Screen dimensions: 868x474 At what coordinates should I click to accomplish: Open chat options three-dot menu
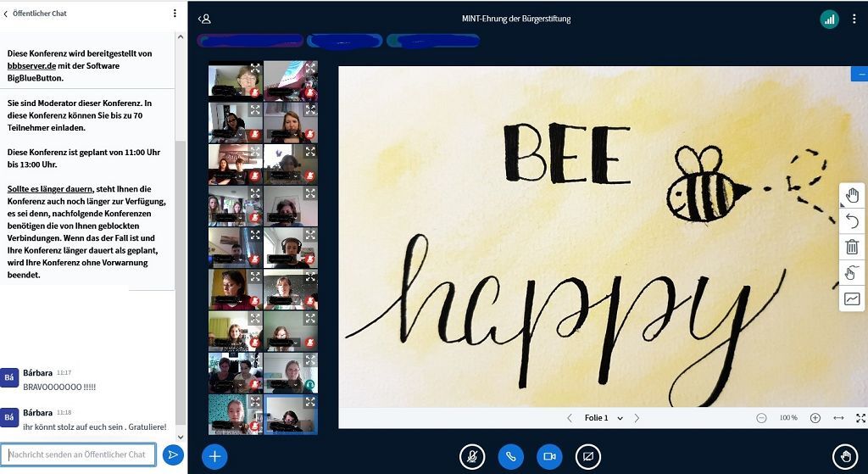pyautogui.click(x=175, y=14)
